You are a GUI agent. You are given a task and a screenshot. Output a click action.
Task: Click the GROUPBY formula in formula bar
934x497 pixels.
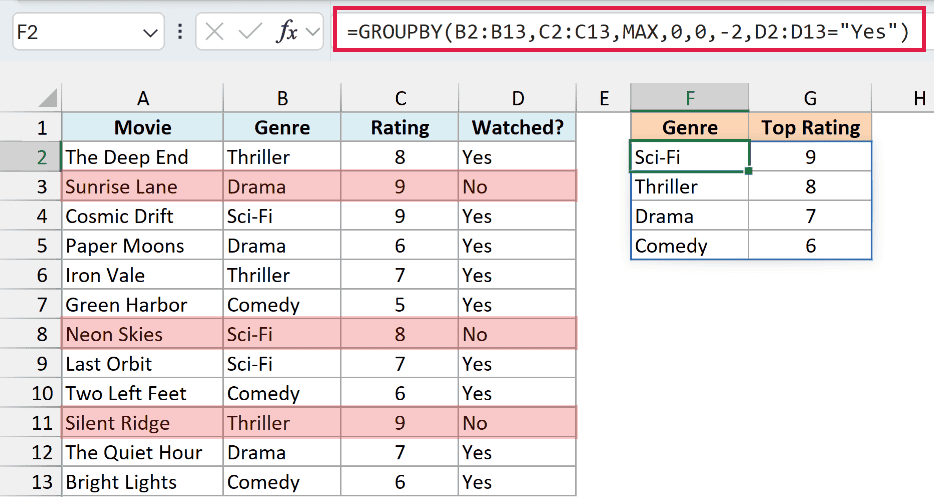coord(628,31)
